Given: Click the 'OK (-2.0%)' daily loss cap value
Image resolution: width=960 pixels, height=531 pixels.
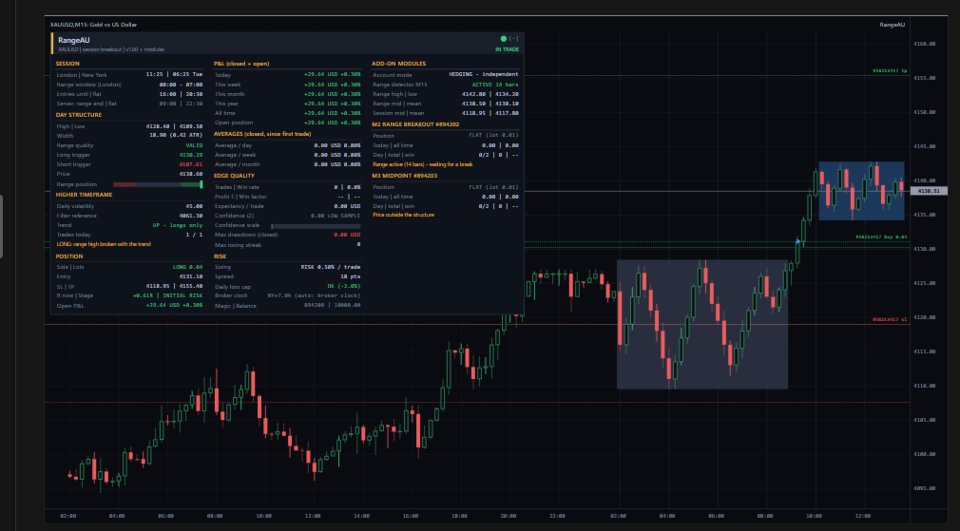Looking at the screenshot, I should coord(343,287).
